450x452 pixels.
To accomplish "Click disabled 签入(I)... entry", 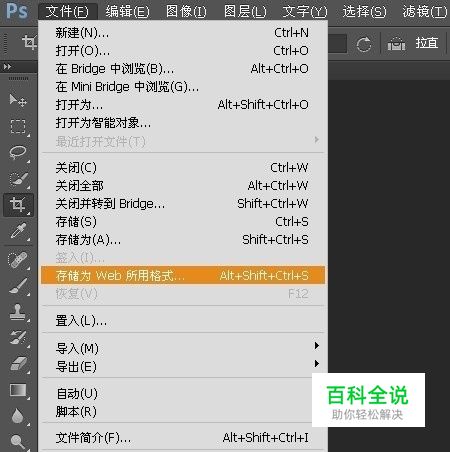I will [183, 258].
